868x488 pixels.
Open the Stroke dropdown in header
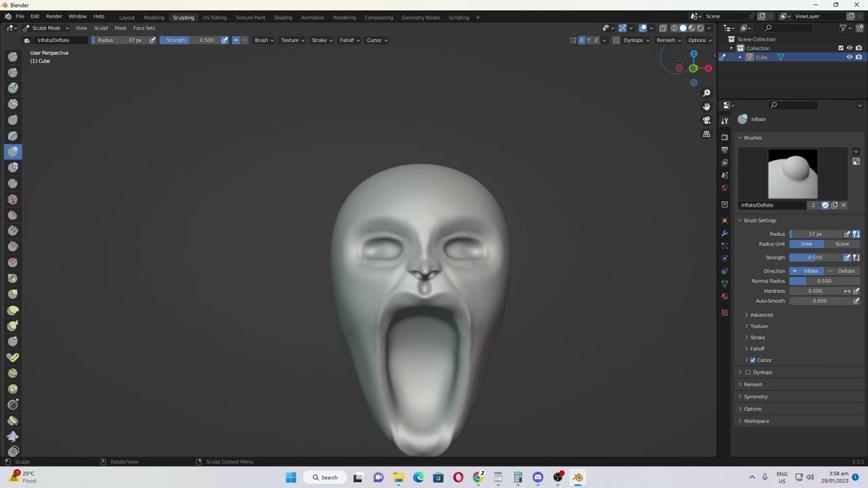tap(321, 40)
